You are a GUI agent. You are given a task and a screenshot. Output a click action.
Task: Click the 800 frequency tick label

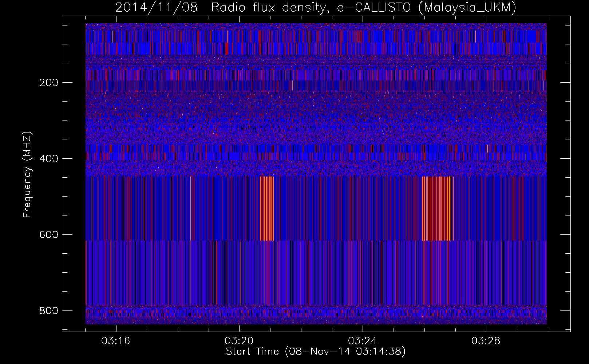49,311
